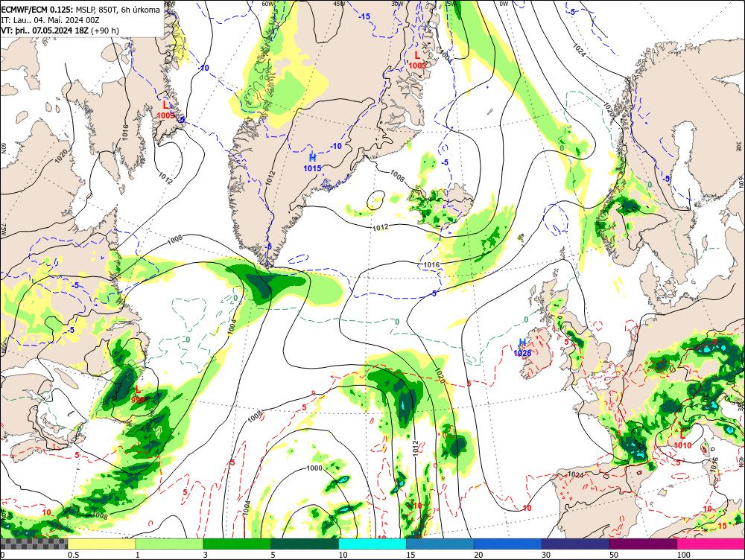Screen dimensions: 745x560
Task: Click the grey checkered 0–0.5 legend swatch
Action: click(34, 544)
